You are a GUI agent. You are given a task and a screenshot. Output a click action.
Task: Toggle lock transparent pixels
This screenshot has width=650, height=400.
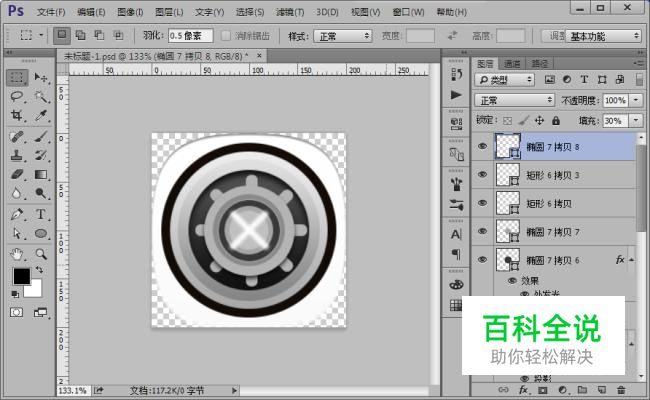pos(507,121)
